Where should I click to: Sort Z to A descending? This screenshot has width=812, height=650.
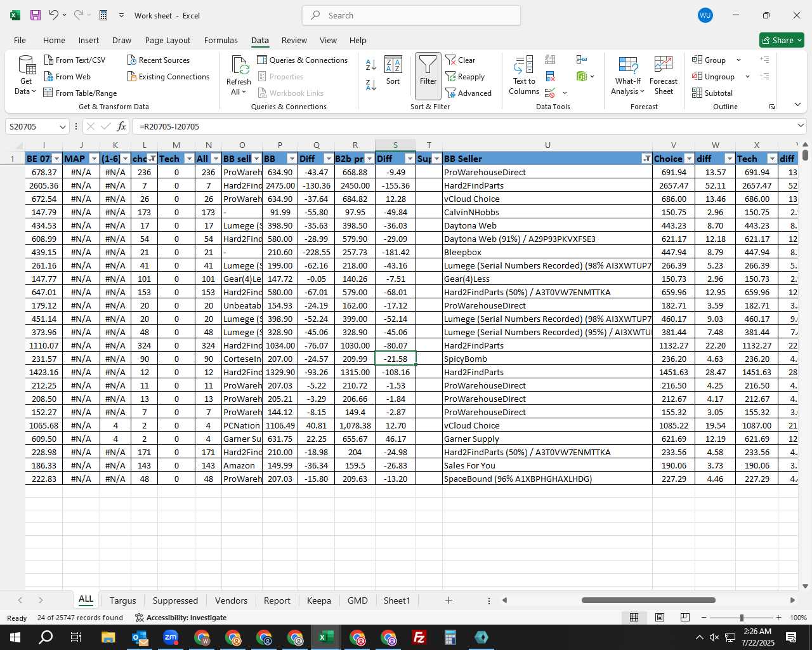(371, 84)
